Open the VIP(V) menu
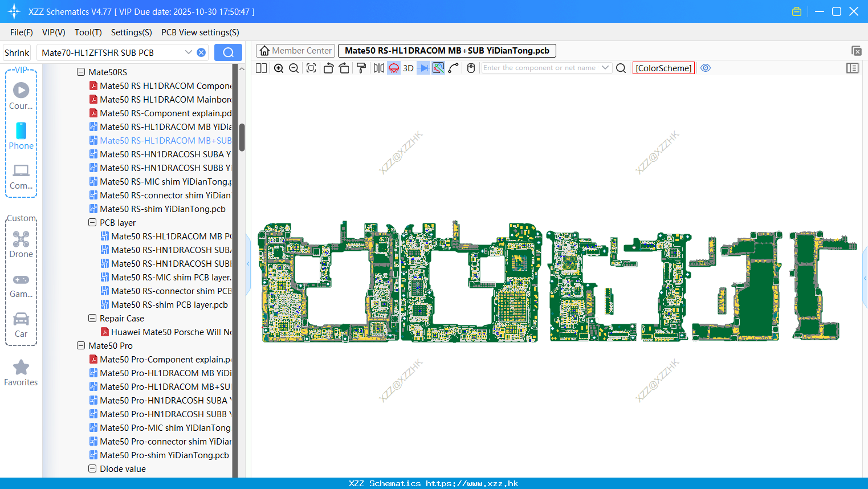 coord(54,32)
